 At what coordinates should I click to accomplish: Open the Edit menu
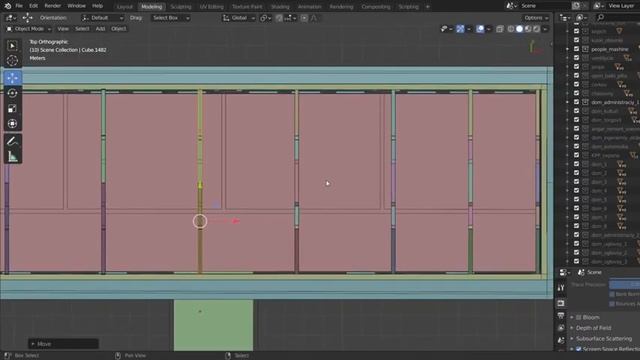pos(33,6)
